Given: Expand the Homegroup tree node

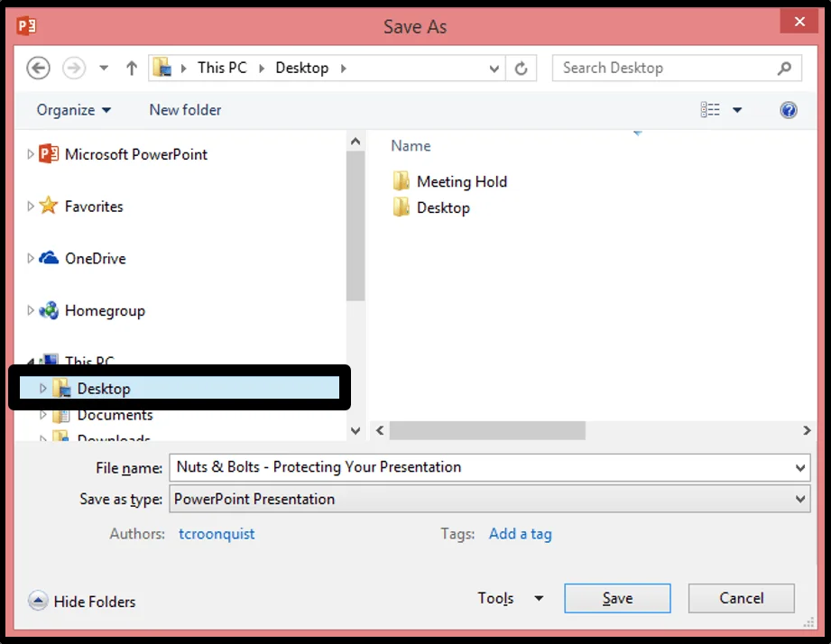Looking at the screenshot, I should 30,310.
